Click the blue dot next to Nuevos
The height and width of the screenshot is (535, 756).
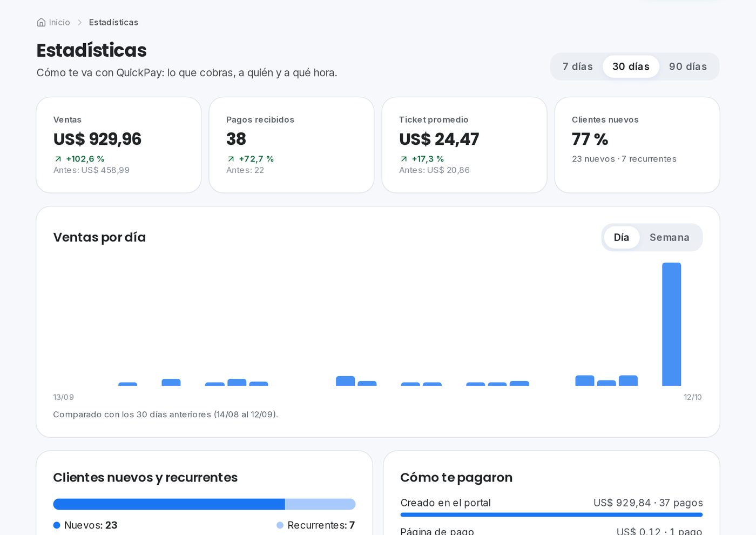[x=57, y=525]
